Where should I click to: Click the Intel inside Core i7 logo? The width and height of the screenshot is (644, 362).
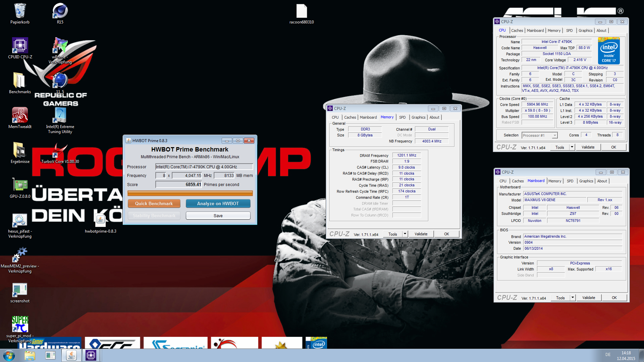[x=609, y=51]
